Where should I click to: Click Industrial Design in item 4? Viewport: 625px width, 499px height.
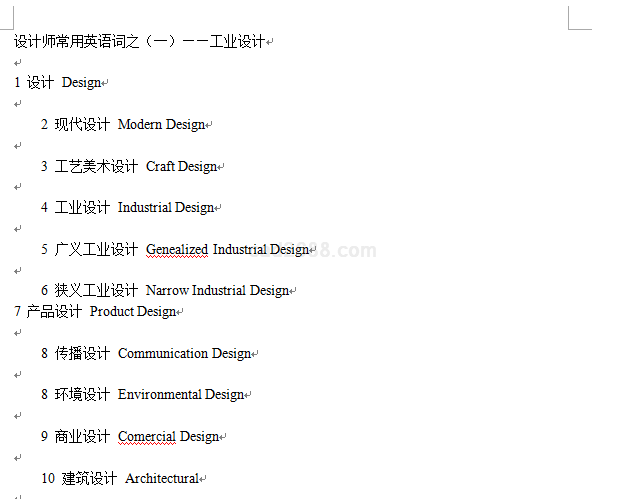tap(166, 208)
